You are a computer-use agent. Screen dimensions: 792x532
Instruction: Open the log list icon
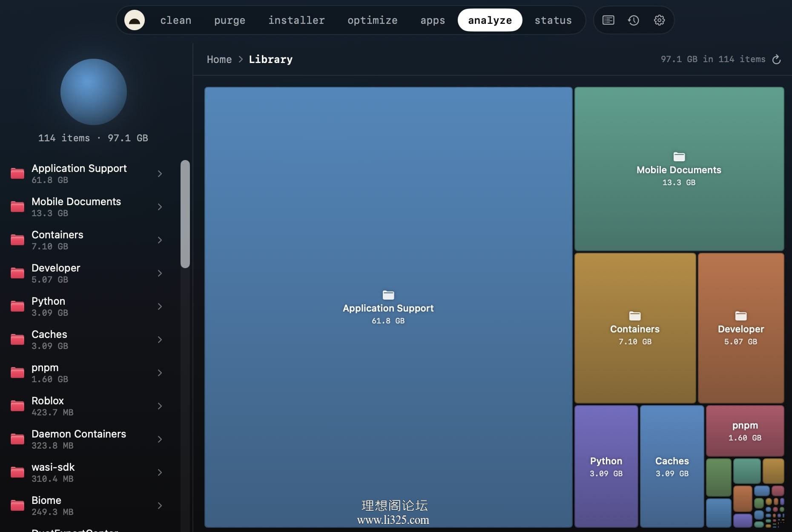(608, 20)
